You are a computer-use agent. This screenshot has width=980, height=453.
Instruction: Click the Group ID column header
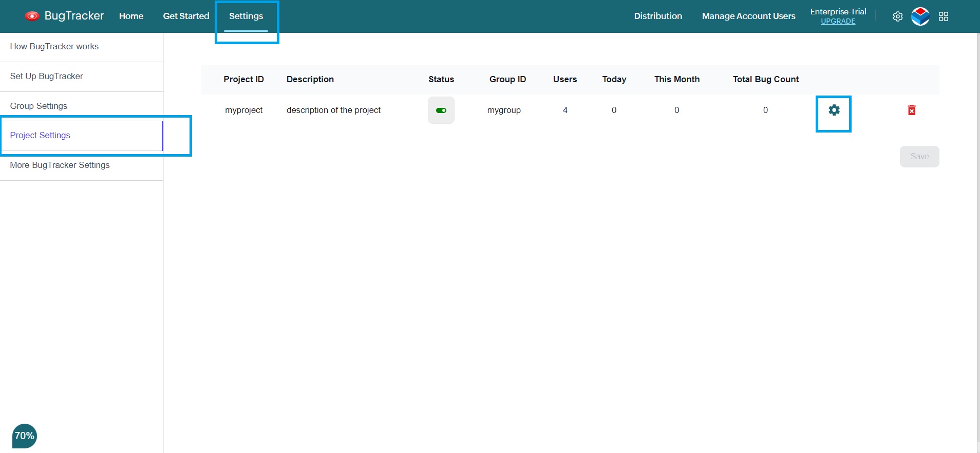(507, 79)
